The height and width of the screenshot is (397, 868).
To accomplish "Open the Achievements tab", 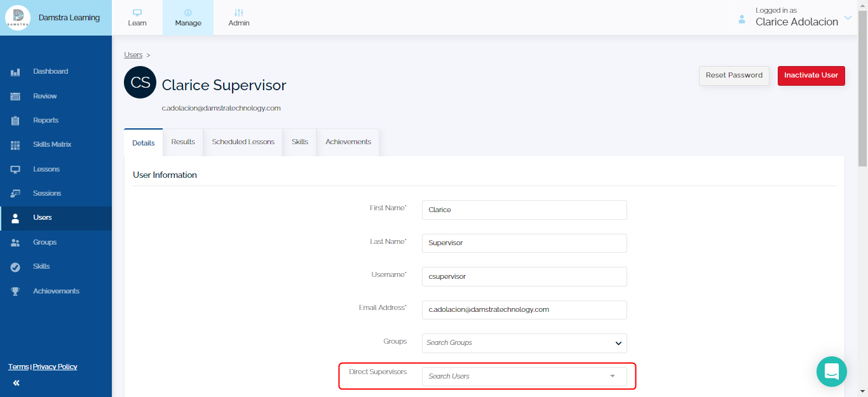I will pyautogui.click(x=348, y=142).
